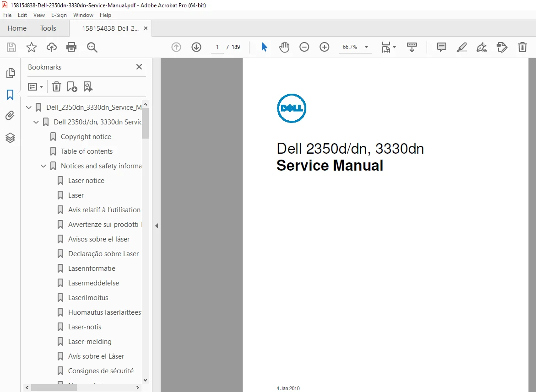Screen dimensions: 536x392
Task: Close the Bookmarks panel
Action: coord(139,67)
